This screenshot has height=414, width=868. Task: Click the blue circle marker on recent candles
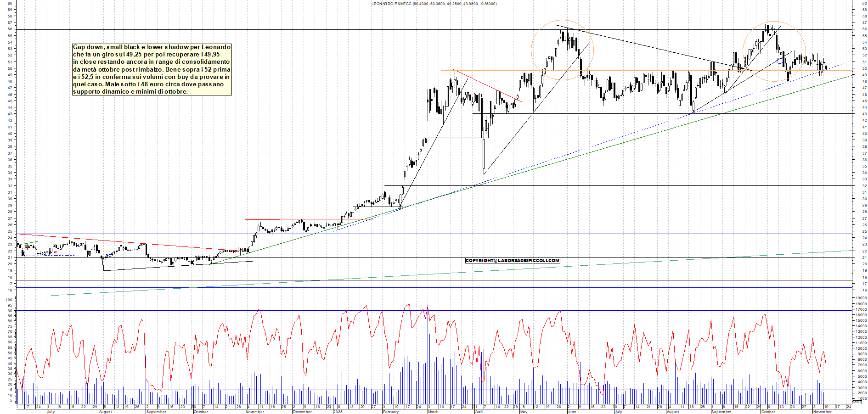click(781, 61)
